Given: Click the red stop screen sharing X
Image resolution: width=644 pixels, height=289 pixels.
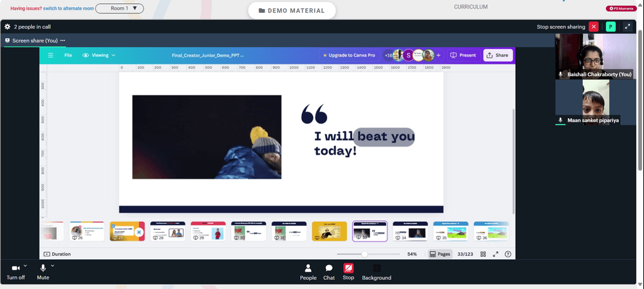Looking at the screenshot, I should pyautogui.click(x=594, y=26).
